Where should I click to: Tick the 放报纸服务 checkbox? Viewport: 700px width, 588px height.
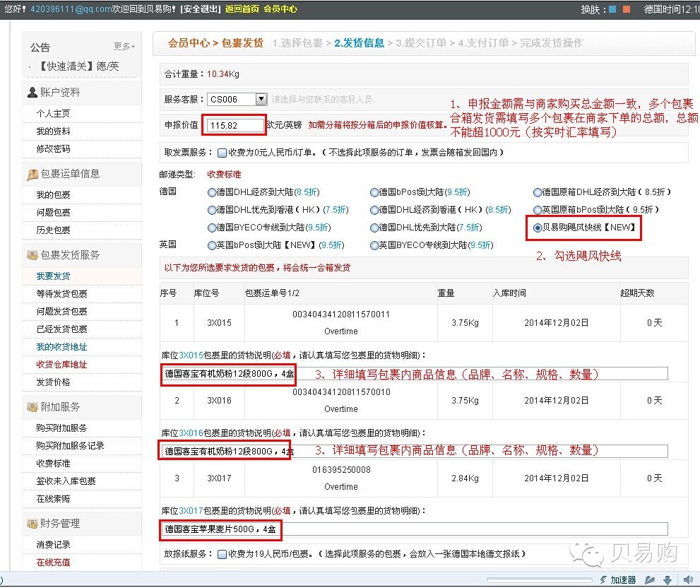coord(221,554)
